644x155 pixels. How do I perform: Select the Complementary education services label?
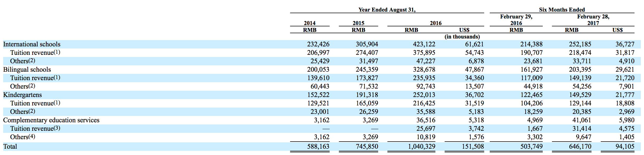click(51, 120)
